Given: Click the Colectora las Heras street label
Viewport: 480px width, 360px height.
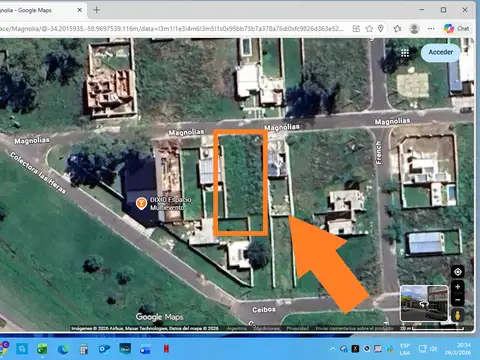Looking at the screenshot, I should click(x=38, y=173).
